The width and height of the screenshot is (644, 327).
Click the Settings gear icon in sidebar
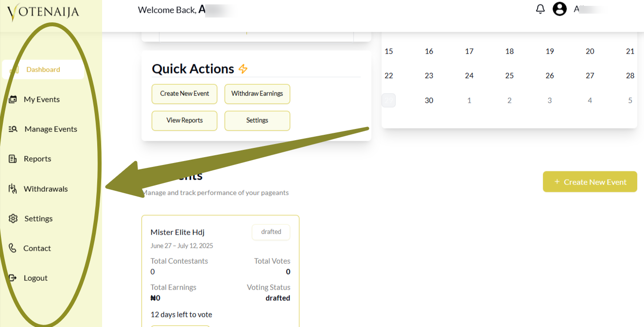(x=13, y=218)
